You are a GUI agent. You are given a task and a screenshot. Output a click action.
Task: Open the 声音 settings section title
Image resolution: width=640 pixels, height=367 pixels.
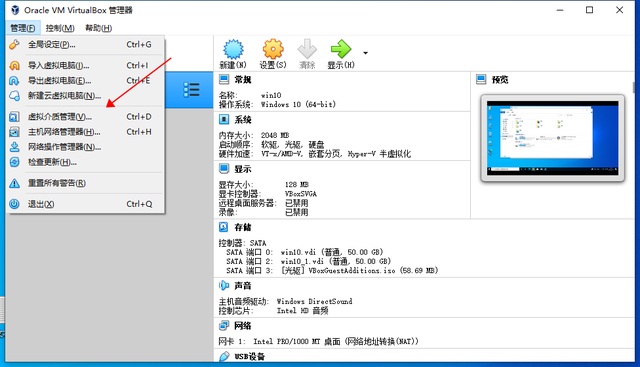pyautogui.click(x=243, y=286)
